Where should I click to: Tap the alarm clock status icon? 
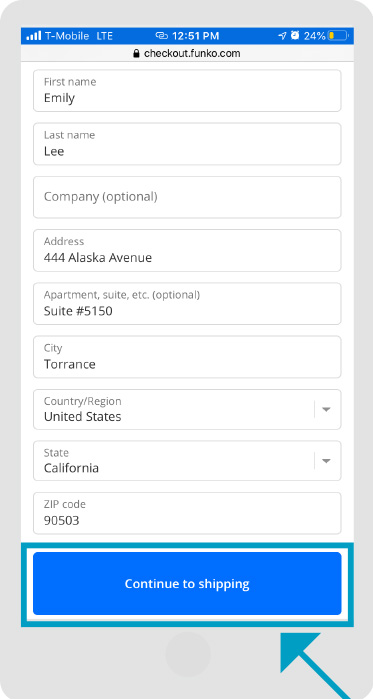[x=295, y=35]
